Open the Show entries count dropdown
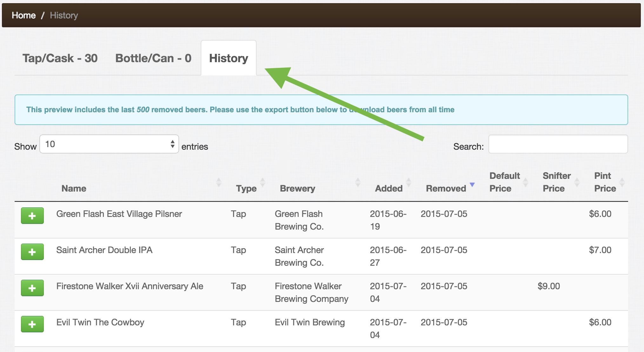This screenshot has width=644, height=352. coord(109,144)
